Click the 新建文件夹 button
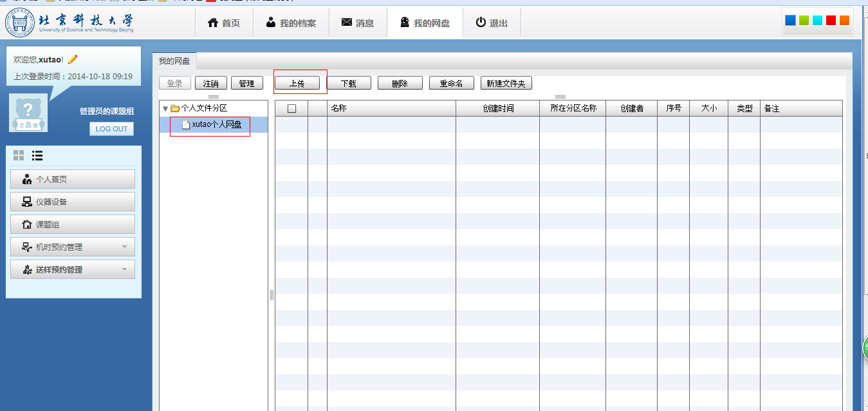The width and height of the screenshot is (868, 411). (x=506, y=83)
